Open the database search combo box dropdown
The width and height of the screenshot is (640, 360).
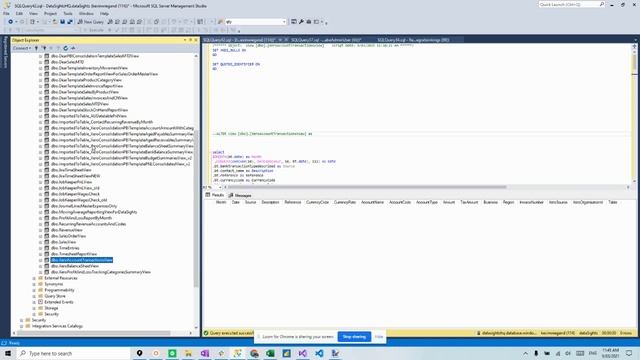click(x=284, y=22)
